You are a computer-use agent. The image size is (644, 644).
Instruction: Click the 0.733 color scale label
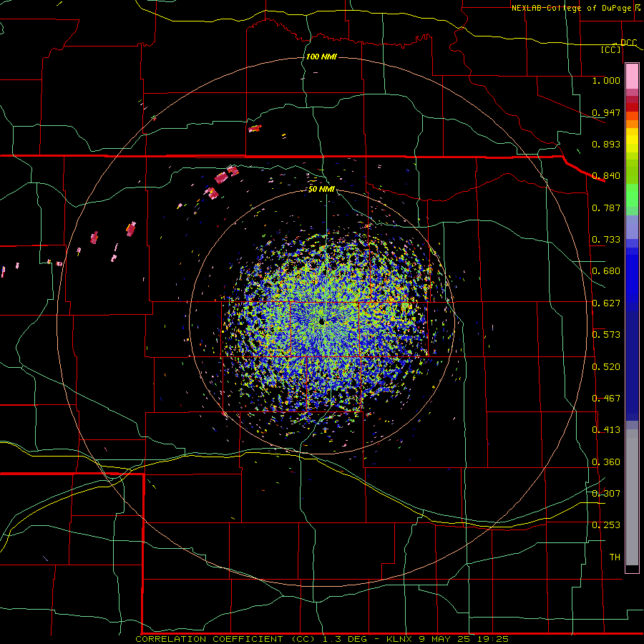(x=606, y=240)
